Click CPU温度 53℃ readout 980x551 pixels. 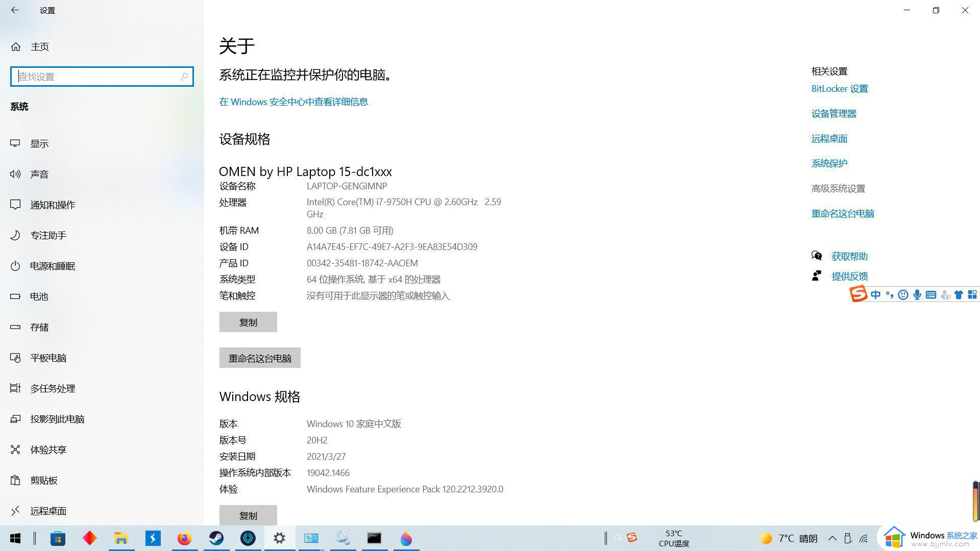tap(674, 538)
